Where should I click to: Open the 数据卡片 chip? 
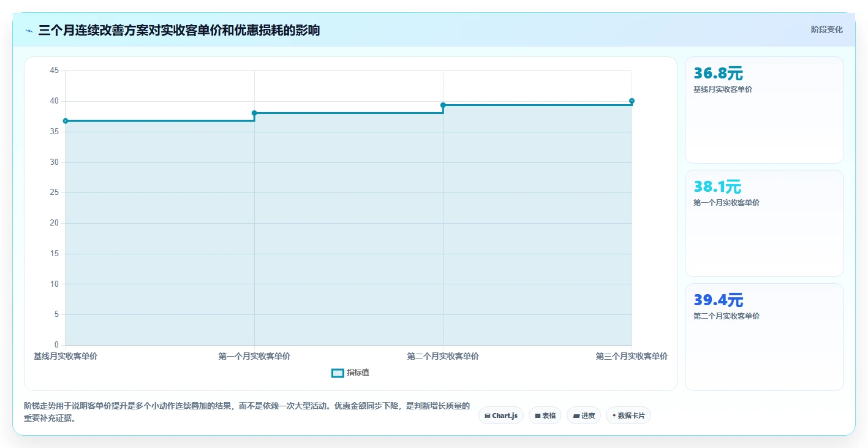[628, 416]
